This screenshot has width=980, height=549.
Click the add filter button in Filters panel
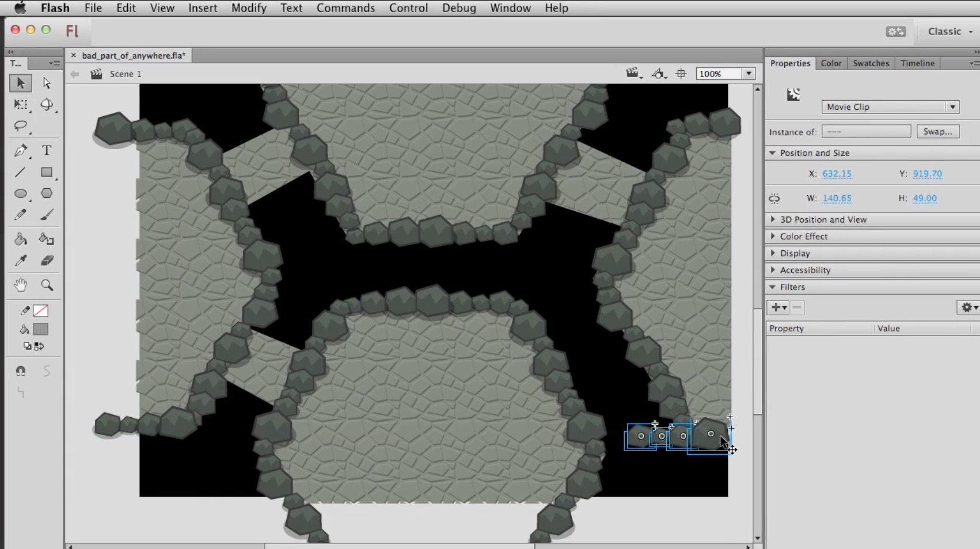(775, 307)
